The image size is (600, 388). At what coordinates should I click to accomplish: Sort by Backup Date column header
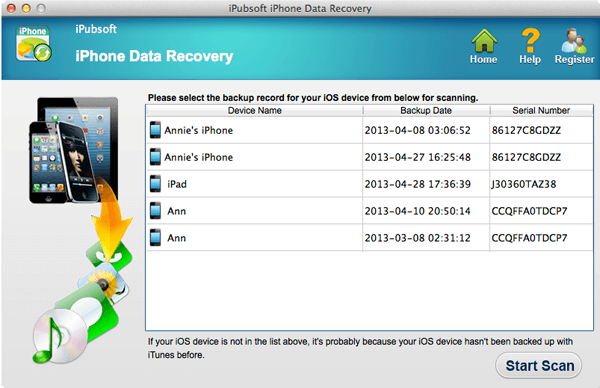426,111
